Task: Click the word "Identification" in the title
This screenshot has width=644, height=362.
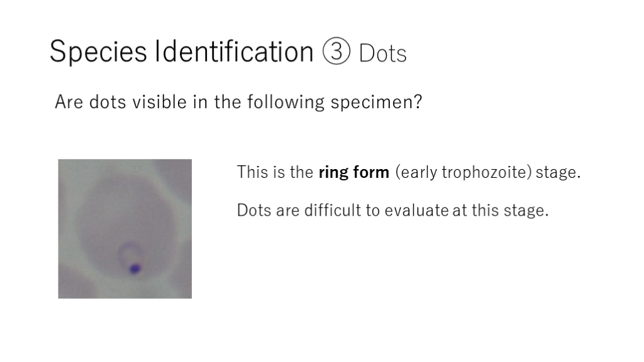Action: pyautogui.click(x=234, y=52)
